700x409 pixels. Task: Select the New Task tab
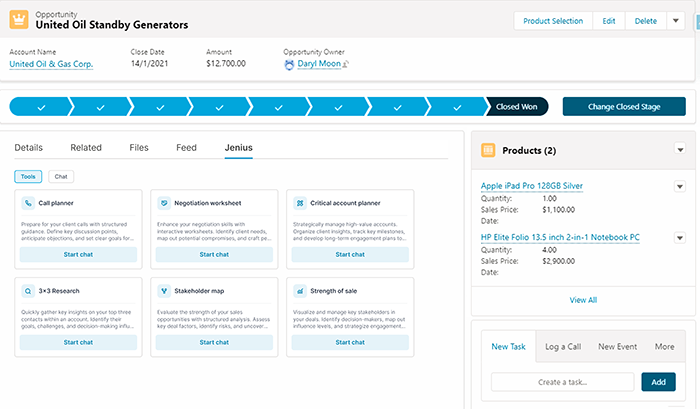pyautogui.click(x=508, y=346)
